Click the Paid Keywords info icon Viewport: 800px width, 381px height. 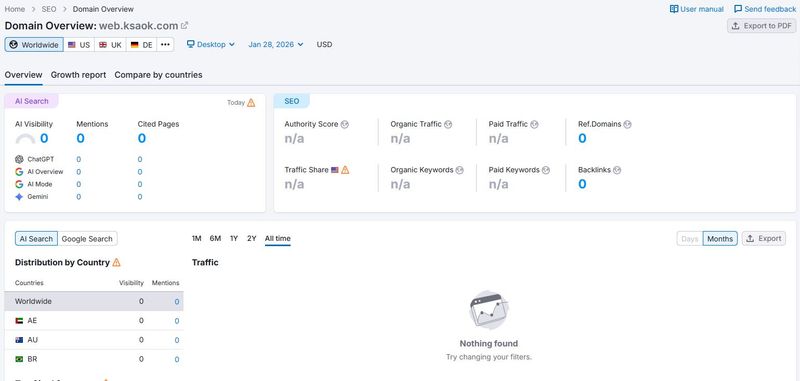[x=546, y=170]
